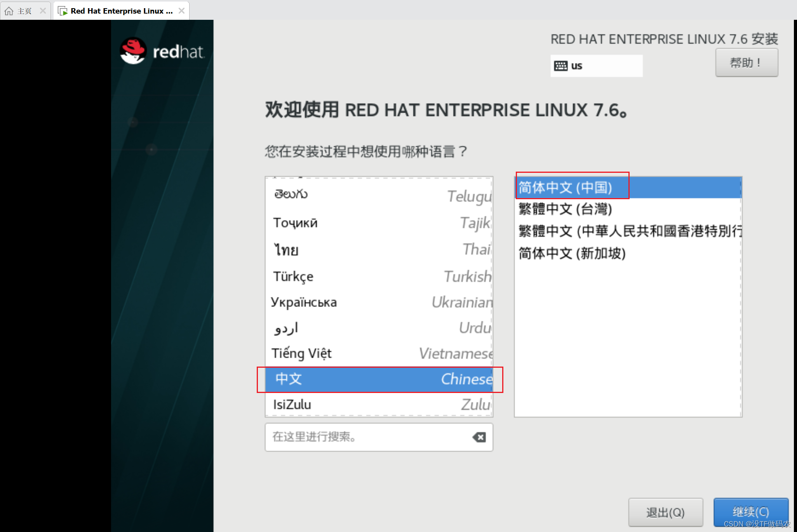Select 中文 Chinese in the language list
Viewport: 797px width, 532px height.
point(379,379)
